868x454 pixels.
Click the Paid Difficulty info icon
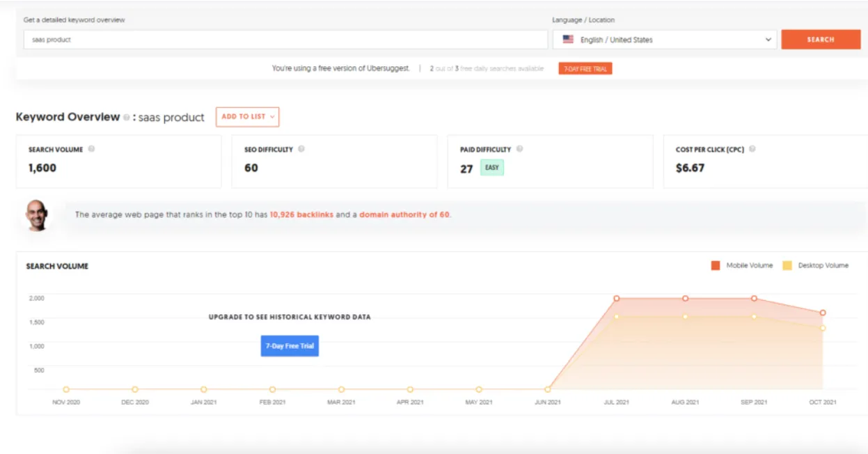point(521,149)
